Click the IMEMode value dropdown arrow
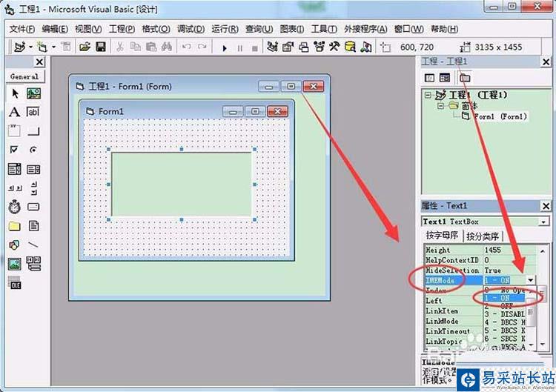 pos(531,280)
